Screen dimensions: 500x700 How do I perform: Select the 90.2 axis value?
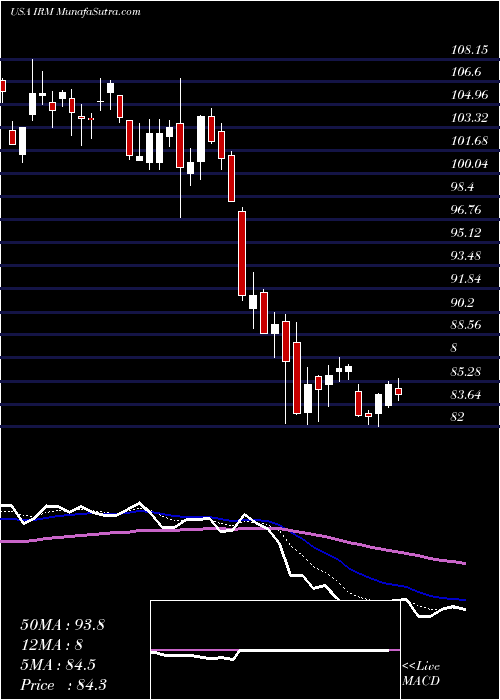tap(462, 302)
